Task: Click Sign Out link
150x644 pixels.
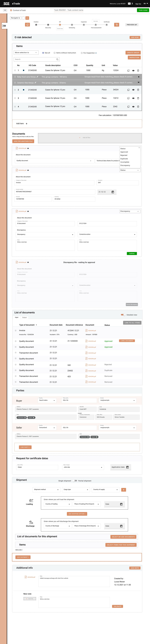Action: pyautogui.click(x=138, y=4)
